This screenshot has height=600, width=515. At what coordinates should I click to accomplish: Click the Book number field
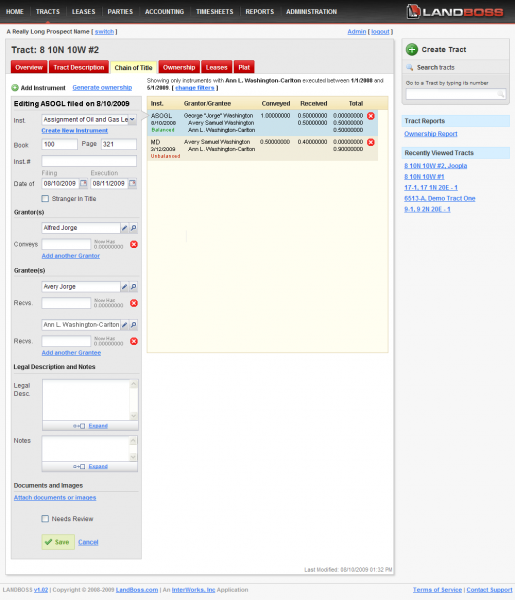(x=59, y=144)
